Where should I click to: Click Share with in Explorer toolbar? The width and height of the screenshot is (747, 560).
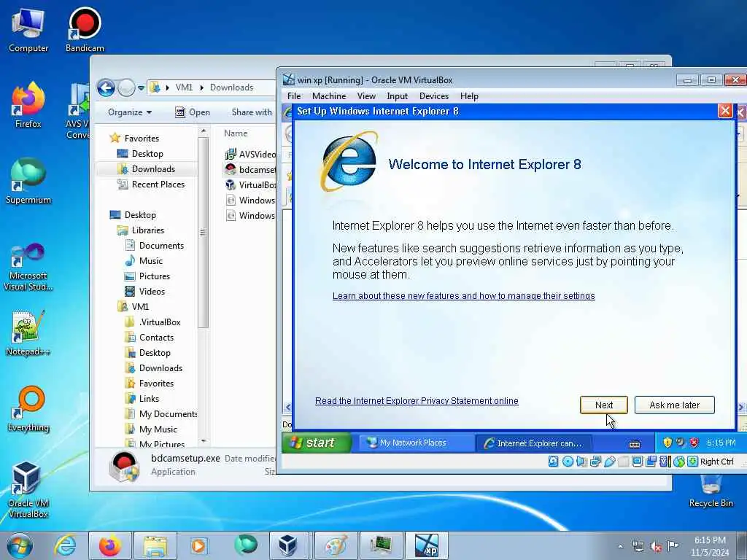[x=252, y=112]
